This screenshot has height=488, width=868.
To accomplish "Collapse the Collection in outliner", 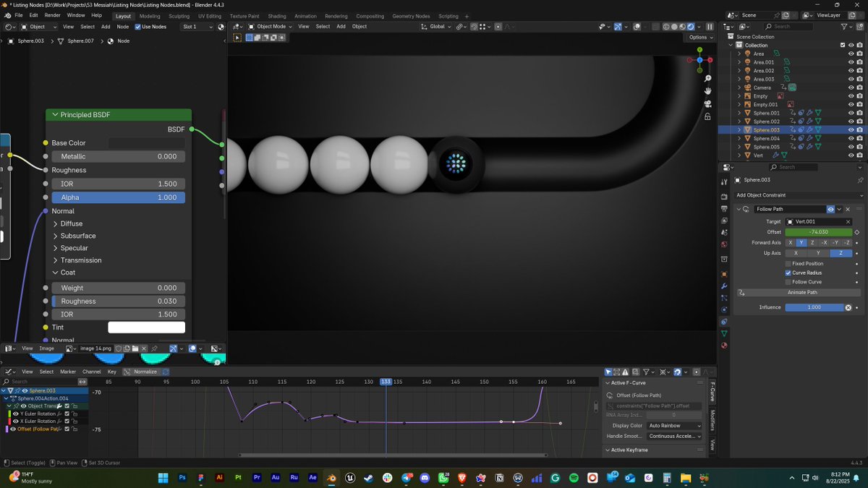I will coord(732,45).
